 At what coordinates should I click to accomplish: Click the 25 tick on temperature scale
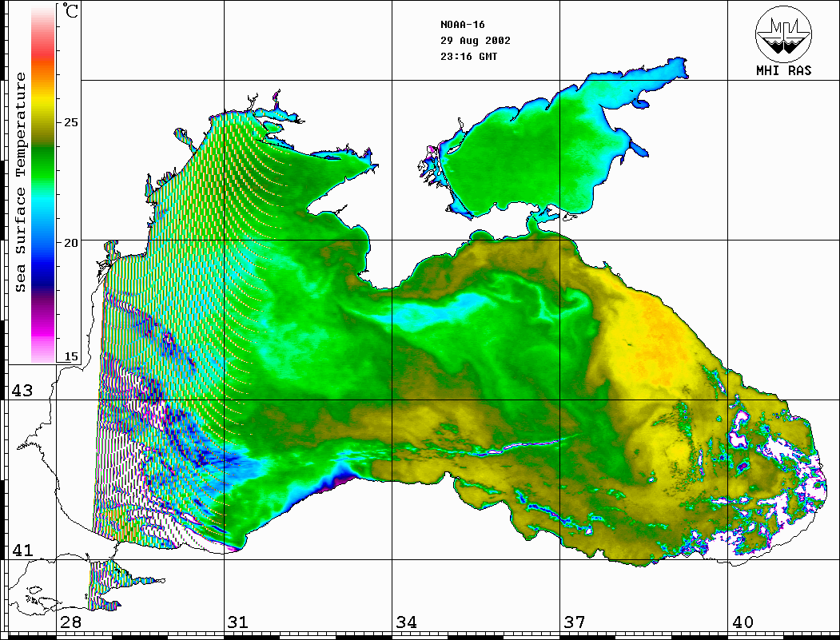[x=70, y=122]
